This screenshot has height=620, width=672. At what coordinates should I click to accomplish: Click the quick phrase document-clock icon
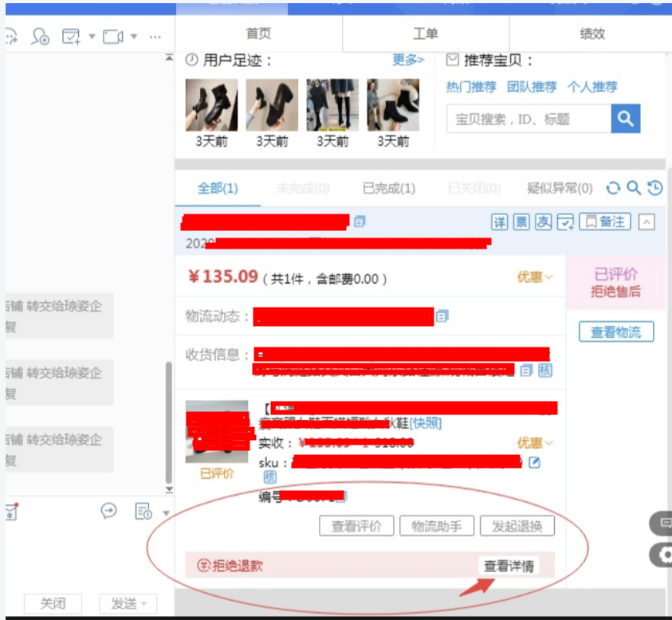[x=143, y=511]
